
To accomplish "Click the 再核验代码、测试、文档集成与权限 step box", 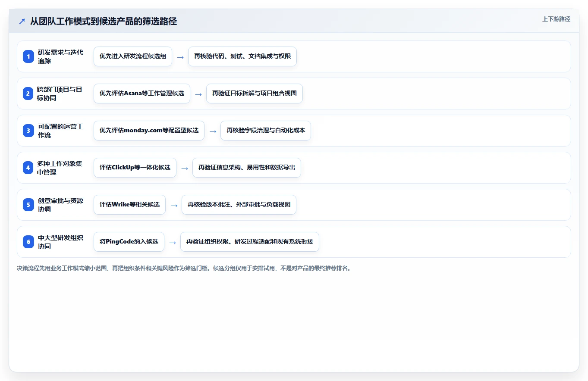I will (242, 56).
